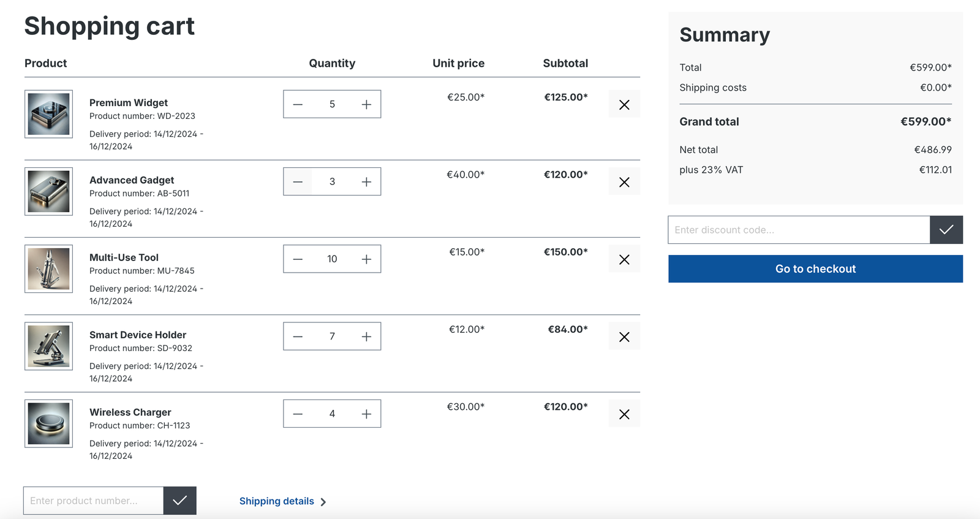
Task: Open Premium Widget product thumbnail
Action: [x=48, y=114]
